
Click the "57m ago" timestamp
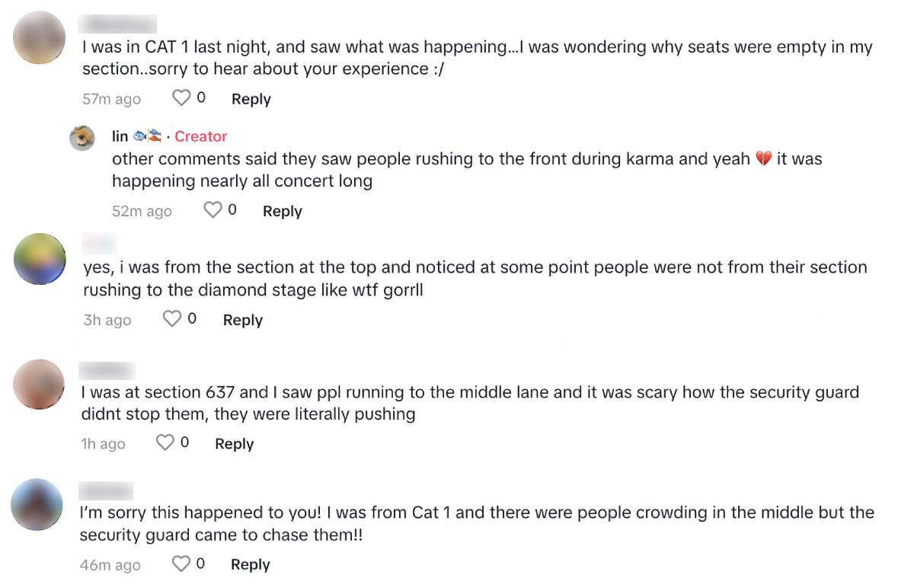pos(111,99)
